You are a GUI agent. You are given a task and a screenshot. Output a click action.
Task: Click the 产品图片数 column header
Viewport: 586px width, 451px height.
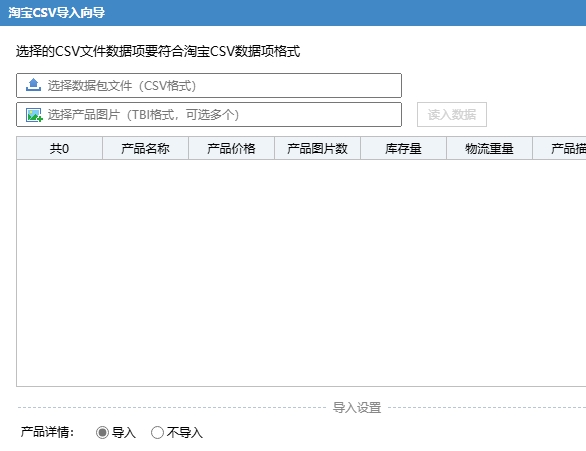pyautogui.click(x=317, y=148)
